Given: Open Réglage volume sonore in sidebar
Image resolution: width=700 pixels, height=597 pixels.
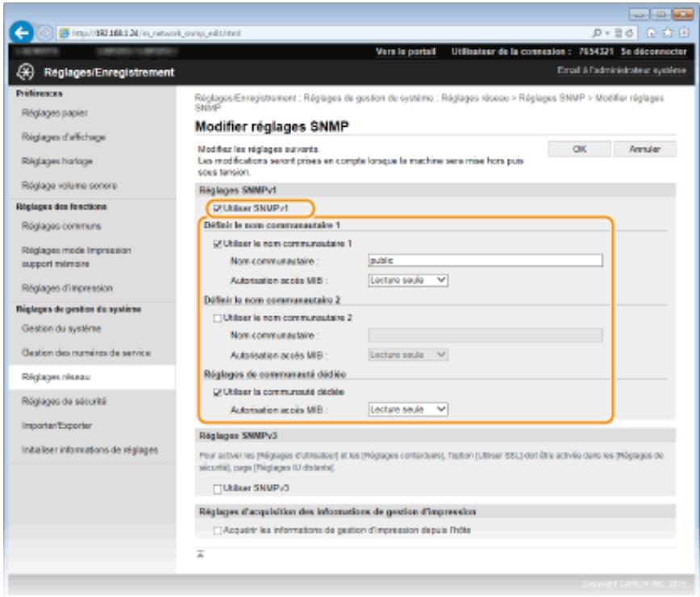Looking at the screenshot, I should pos(69,186).
